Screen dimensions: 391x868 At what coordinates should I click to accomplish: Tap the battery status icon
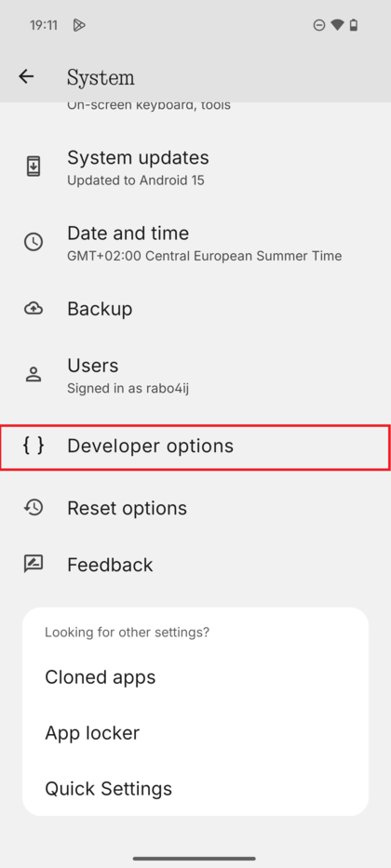click(x=354, y=25)
